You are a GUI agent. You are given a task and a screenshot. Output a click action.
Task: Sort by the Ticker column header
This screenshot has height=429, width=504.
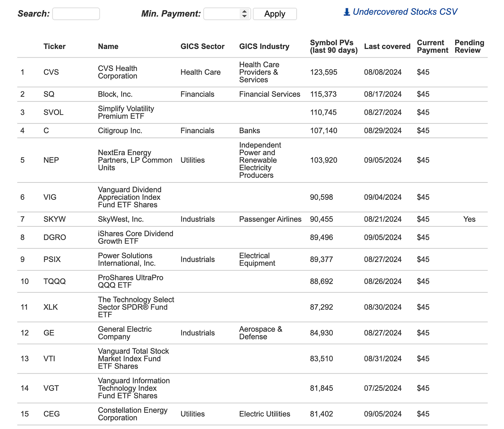[x=54, y=46]
